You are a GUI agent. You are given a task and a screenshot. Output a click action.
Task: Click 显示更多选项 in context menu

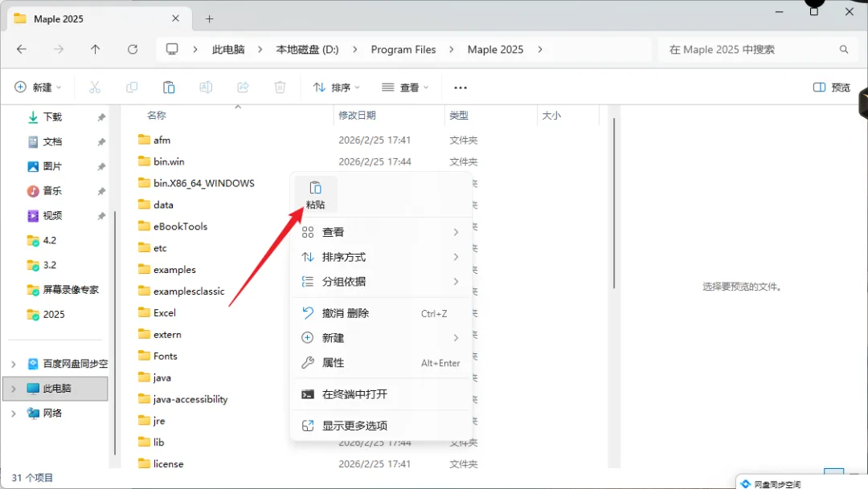point(381,426)
